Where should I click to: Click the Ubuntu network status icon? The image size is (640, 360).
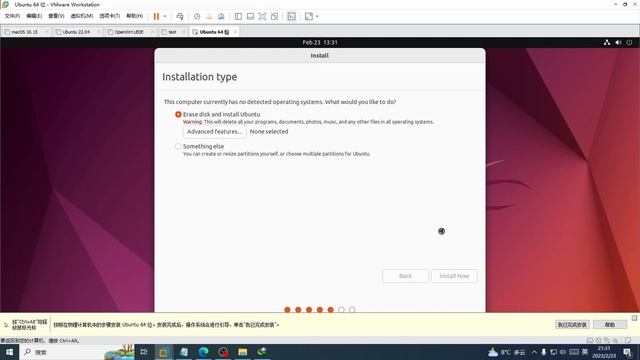[x=607, y=42]
